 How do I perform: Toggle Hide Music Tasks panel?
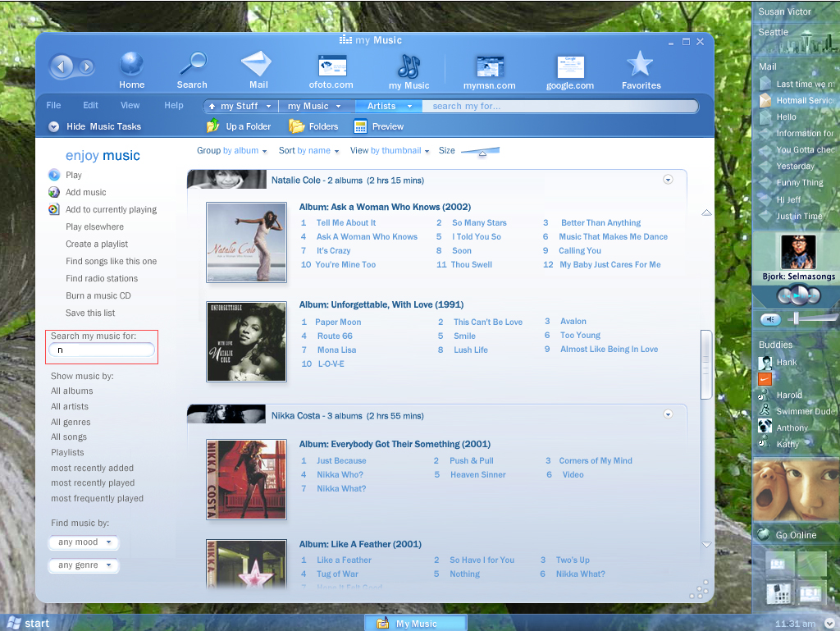[53, 126]
